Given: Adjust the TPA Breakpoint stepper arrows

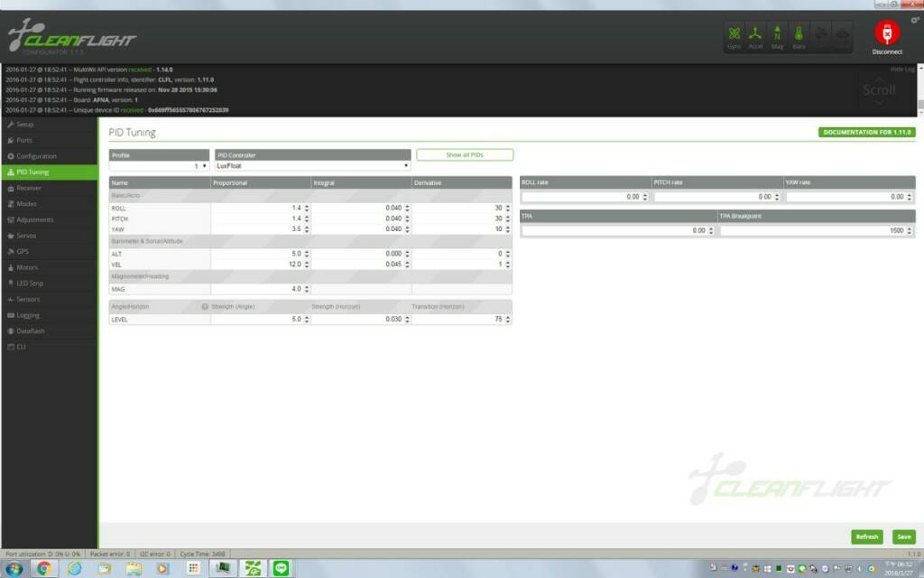Looking at the screenshot, I should (910, 230).
